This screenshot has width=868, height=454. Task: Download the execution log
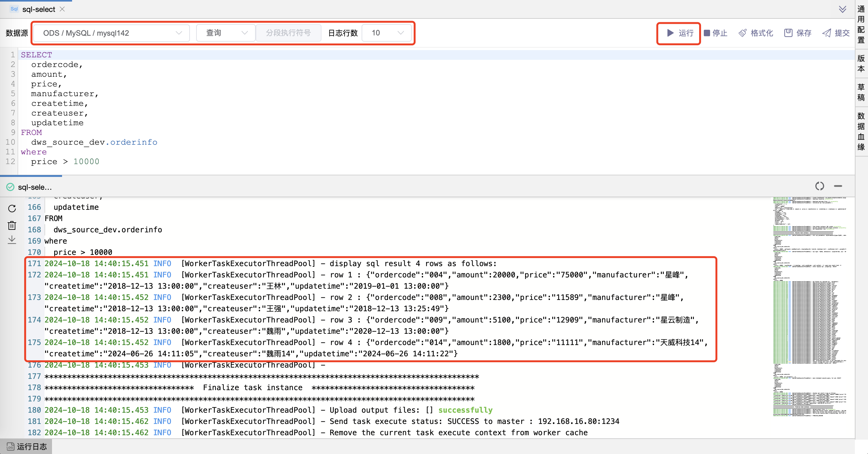coord(12,240)
